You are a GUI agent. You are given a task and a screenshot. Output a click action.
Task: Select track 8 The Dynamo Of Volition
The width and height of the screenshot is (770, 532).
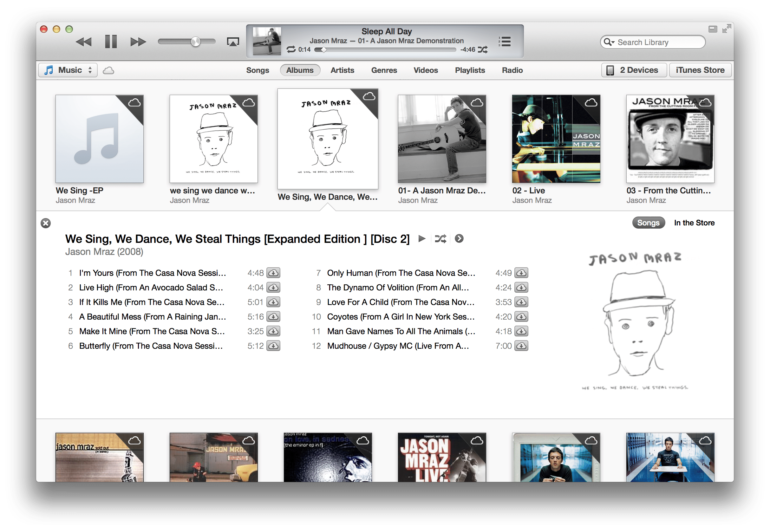point(420,287)
